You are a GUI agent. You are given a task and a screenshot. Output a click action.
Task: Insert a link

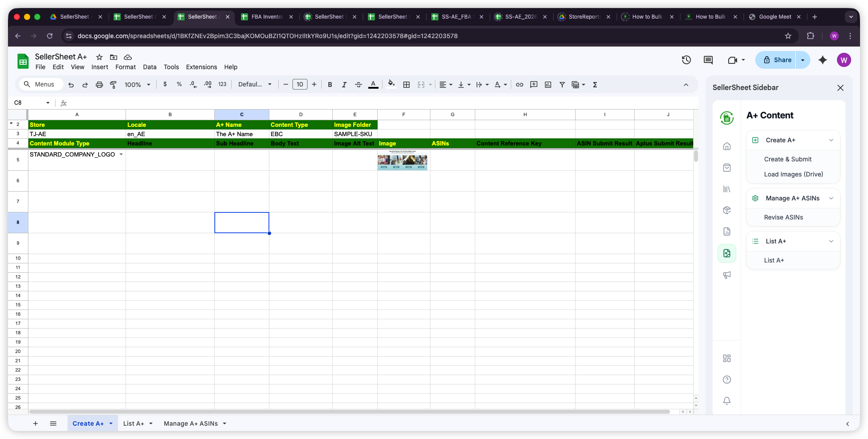pos(520,84)
